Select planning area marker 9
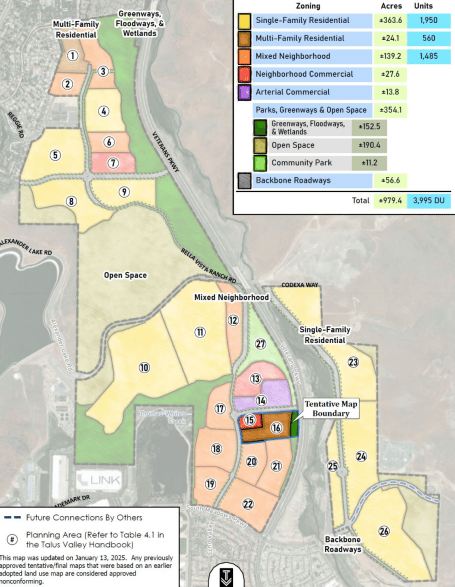This screenshot has width=455, height=587. tap(124, 192)
